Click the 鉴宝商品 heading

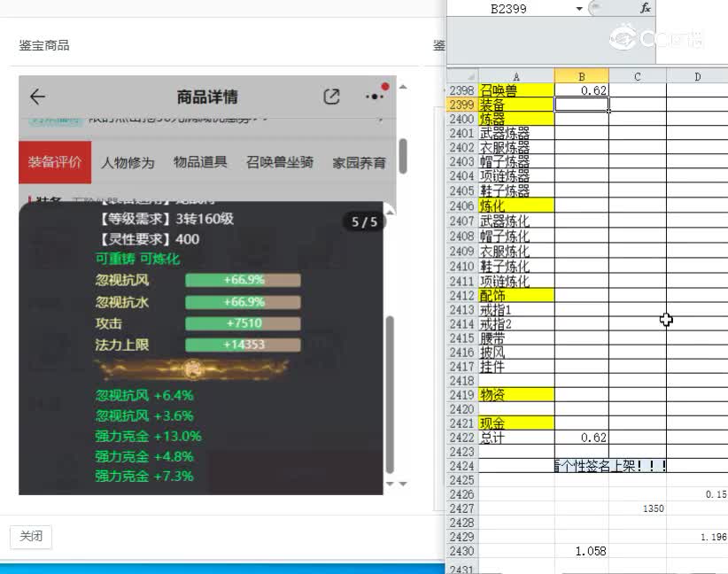tap(44, 45)
